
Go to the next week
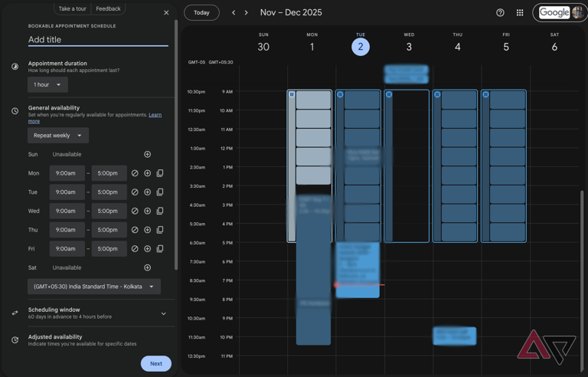tap(246, 12)
